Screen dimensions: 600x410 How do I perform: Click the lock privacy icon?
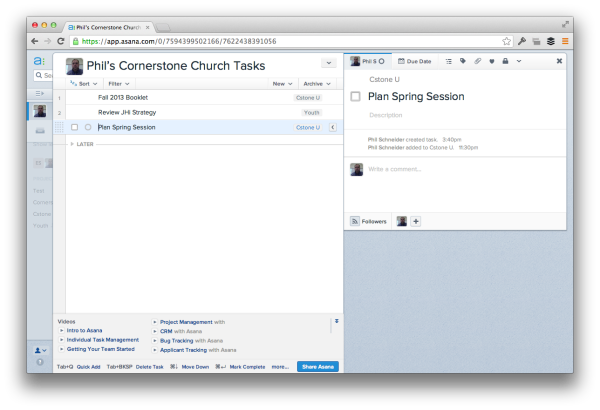tap(505, 61)
